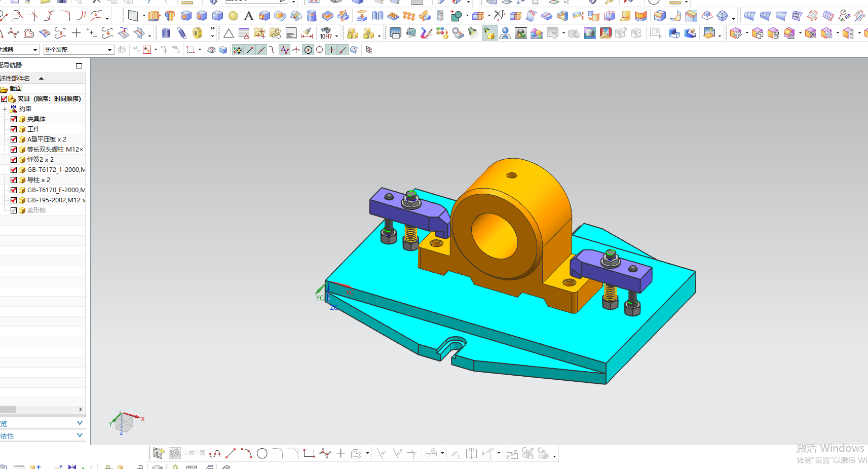Select the Line tool in bottom sketch toolbar

point(231,453)
